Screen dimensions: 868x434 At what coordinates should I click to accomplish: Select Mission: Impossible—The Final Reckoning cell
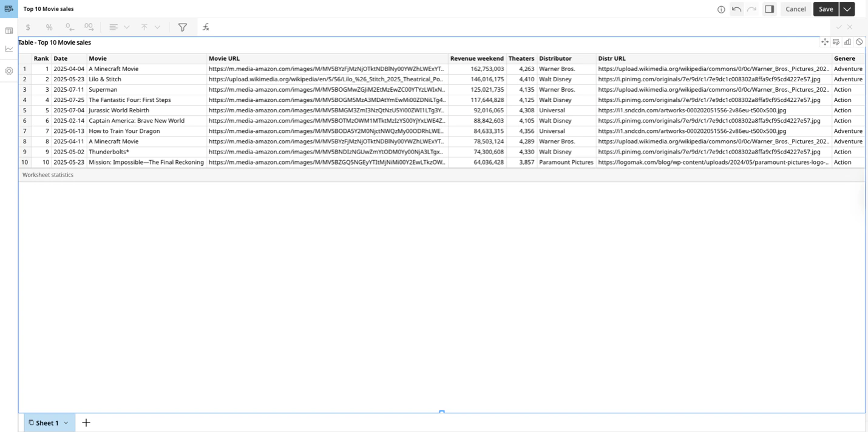[x=147, y=162]
